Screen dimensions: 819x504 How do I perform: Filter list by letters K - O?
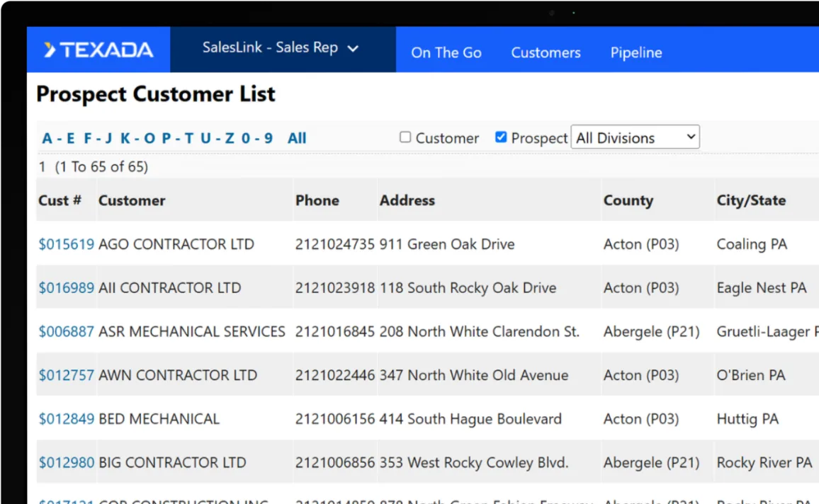point(137,138)
